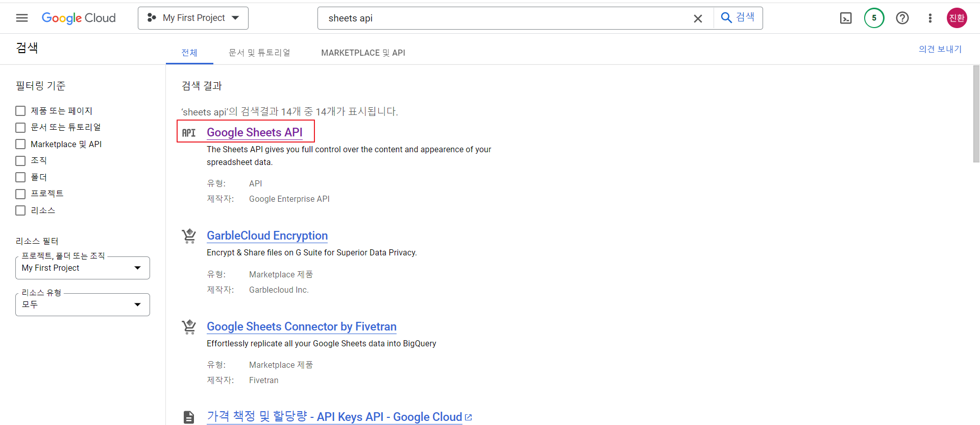Open the three-dot settings menu
The width and height of the screenshot is (980, 425).
tap(930, 18)
